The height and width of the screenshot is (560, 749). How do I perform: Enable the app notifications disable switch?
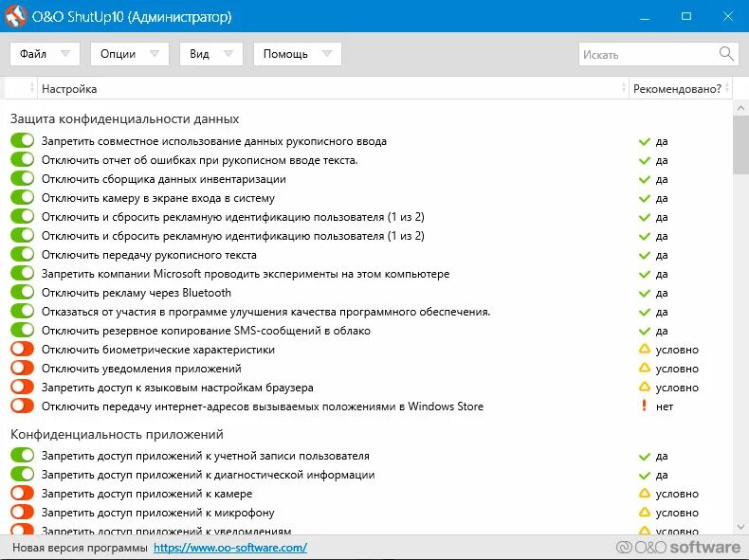pos(22,369)
